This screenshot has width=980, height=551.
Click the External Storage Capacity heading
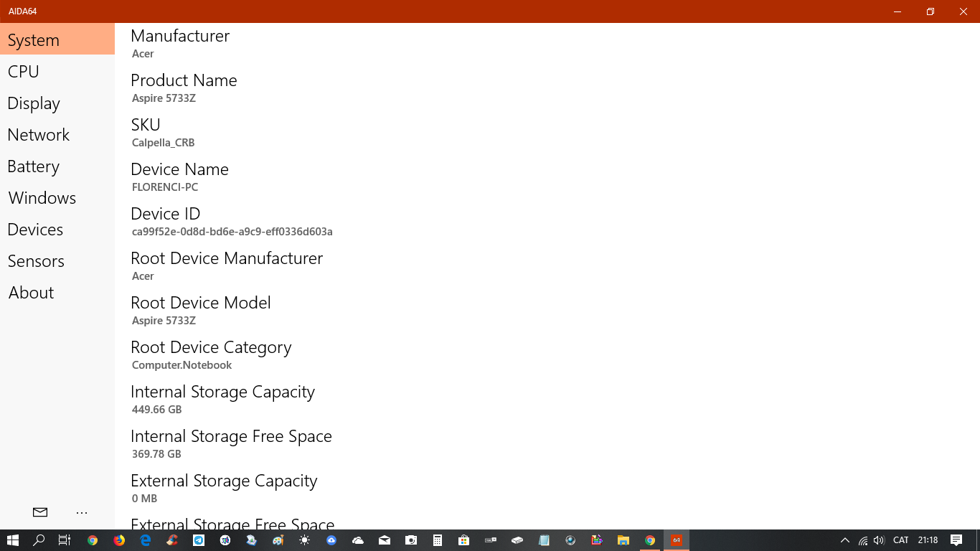click(224, 481)
